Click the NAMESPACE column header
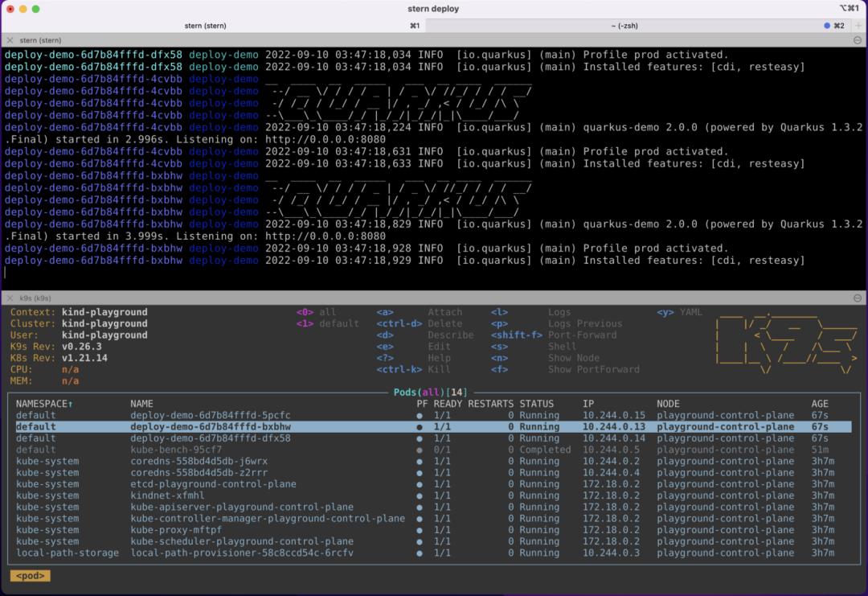This screenshot has height=596, width=868. click(43, 404)
